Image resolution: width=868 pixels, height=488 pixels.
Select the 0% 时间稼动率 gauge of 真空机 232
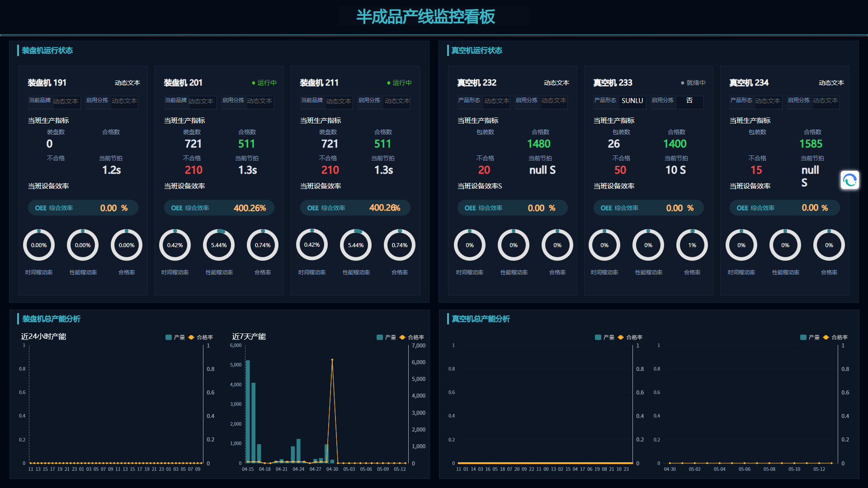[470, 245]
